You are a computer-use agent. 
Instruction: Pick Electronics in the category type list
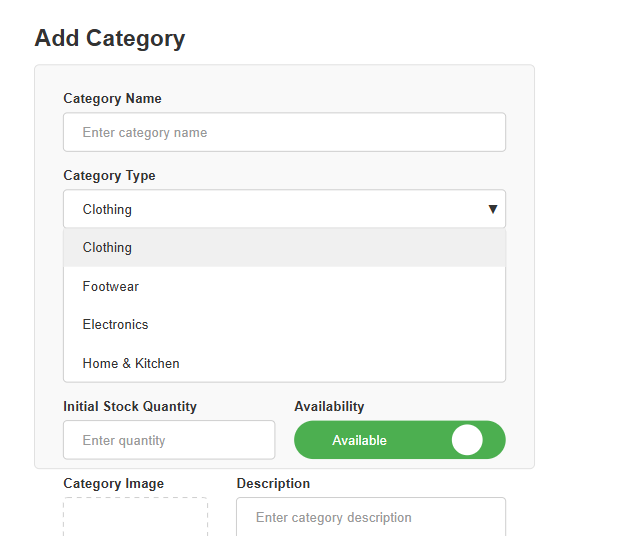(284, 325)
